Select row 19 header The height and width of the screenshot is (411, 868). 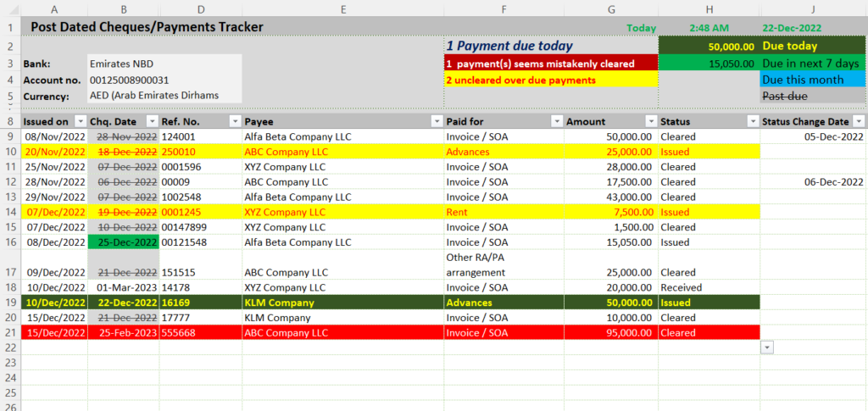click(x=10, y=303)
